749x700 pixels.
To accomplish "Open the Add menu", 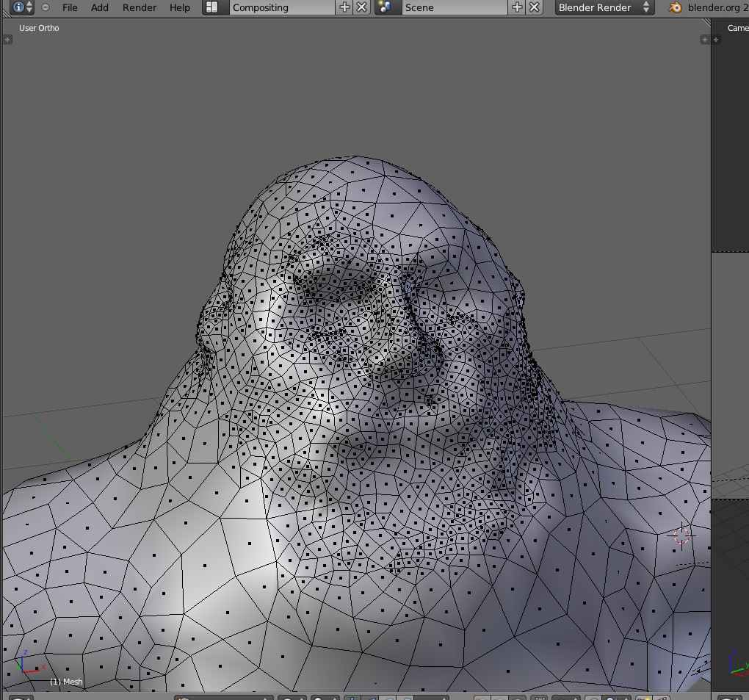I will pos(99,7).
